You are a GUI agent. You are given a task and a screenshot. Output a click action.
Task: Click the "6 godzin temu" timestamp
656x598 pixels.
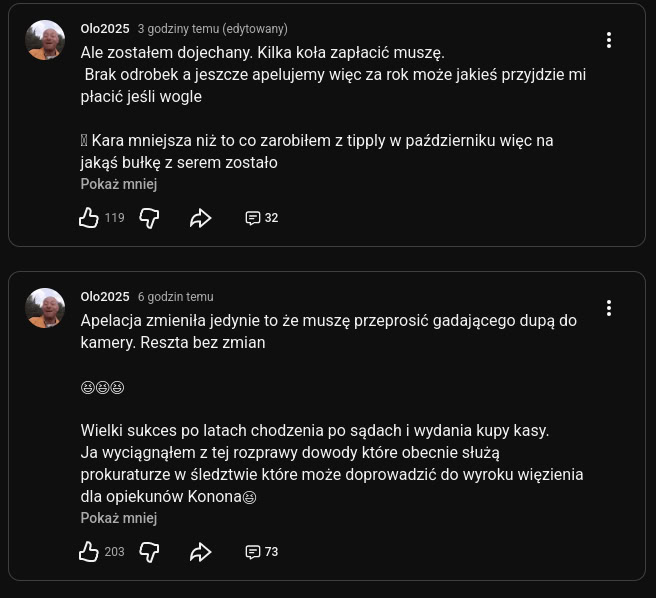(175, 297)
